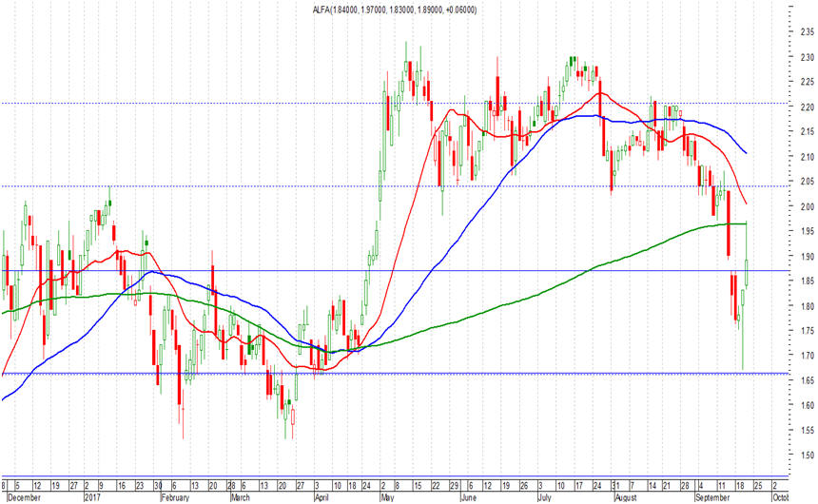
Task: Click the 2.20 price axis label
Action: (x=807, y=107)
